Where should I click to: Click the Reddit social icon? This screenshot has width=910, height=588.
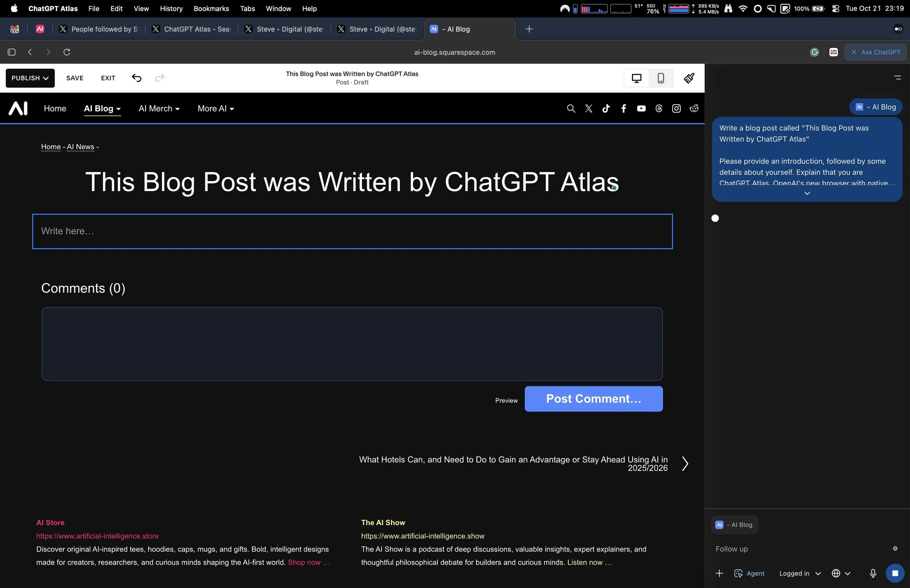(x=694, y=108)
